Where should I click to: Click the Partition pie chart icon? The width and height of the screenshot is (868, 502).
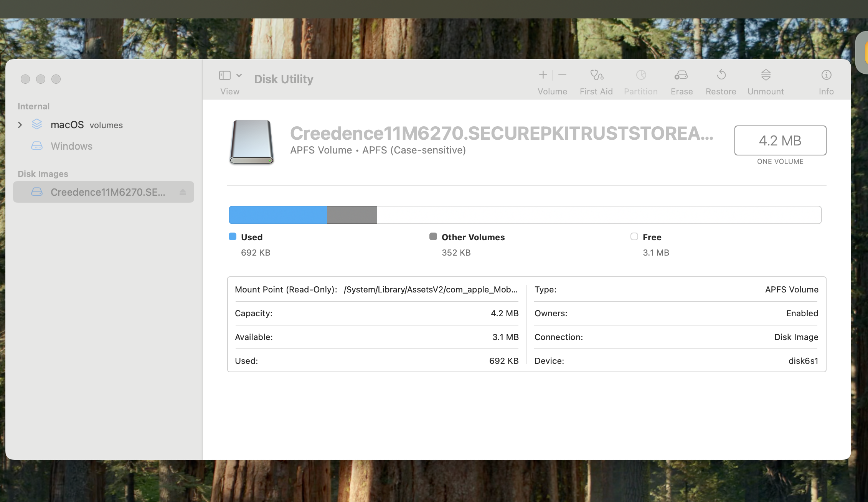tap(641, 75)
